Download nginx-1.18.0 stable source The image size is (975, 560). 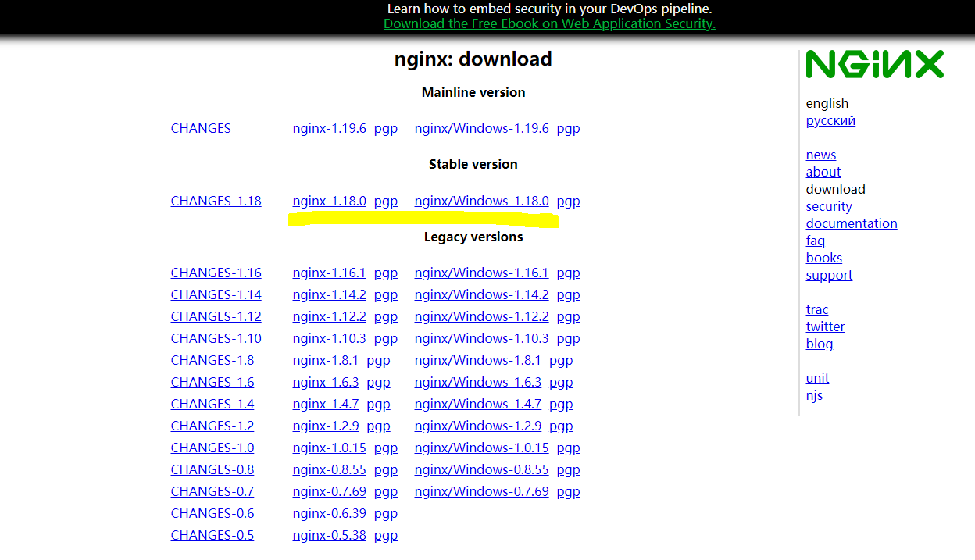[329, 201]
